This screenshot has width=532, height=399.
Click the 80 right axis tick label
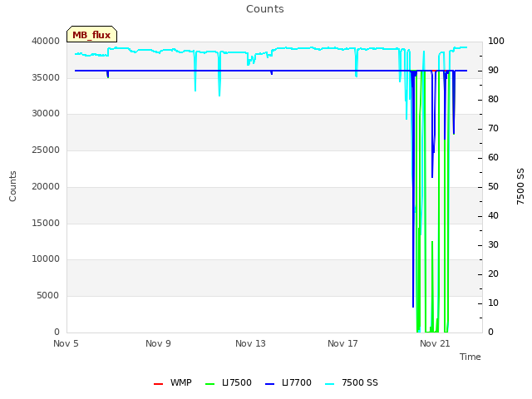(x=493, y=100)
